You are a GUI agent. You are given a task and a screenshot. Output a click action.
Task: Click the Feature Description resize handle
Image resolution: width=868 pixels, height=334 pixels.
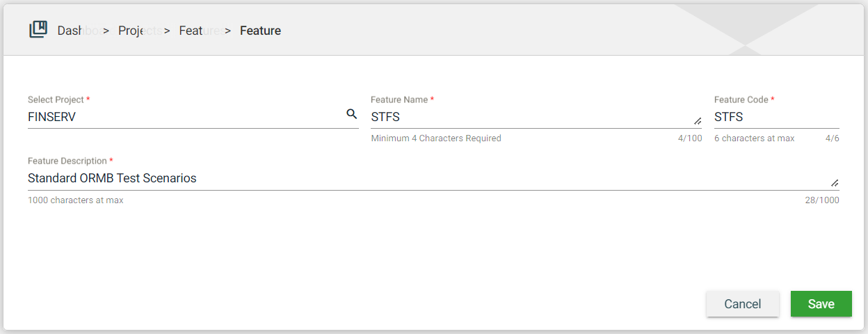834,182
